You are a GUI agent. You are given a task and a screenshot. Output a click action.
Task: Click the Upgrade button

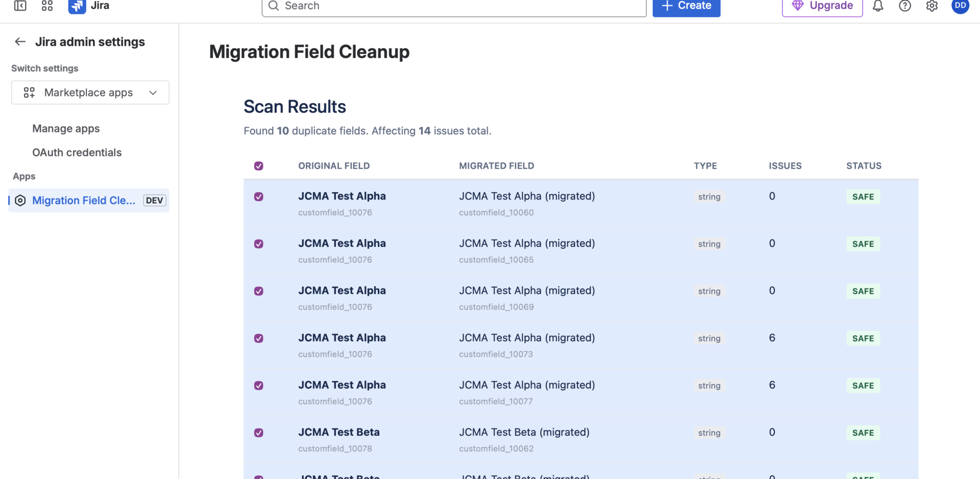[x=822, y=6]
